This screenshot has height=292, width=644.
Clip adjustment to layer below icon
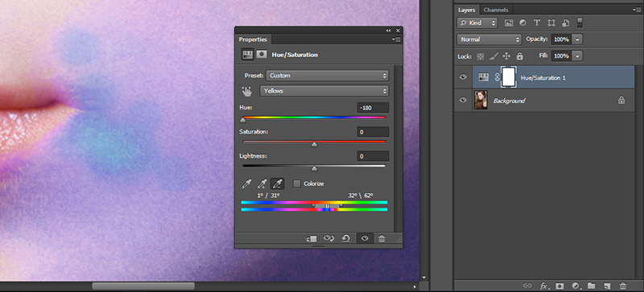(x=312, y=238)
